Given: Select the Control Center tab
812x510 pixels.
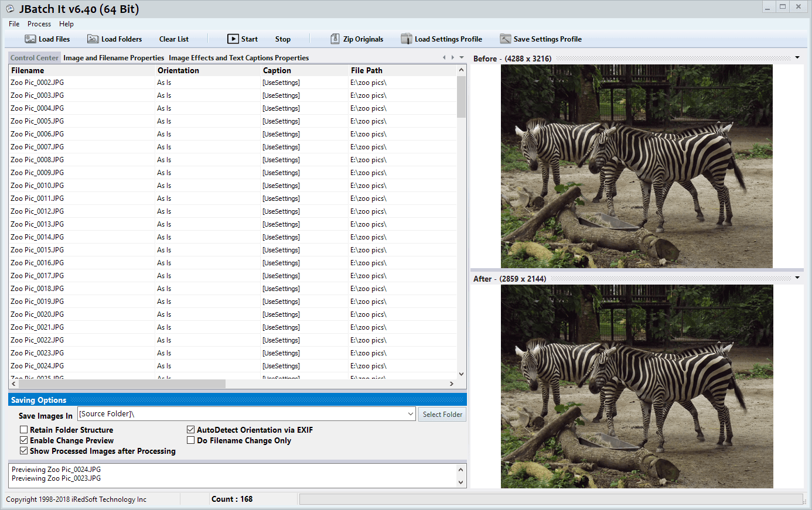Looking at the screenshot, I should click(x=35, y=58).
